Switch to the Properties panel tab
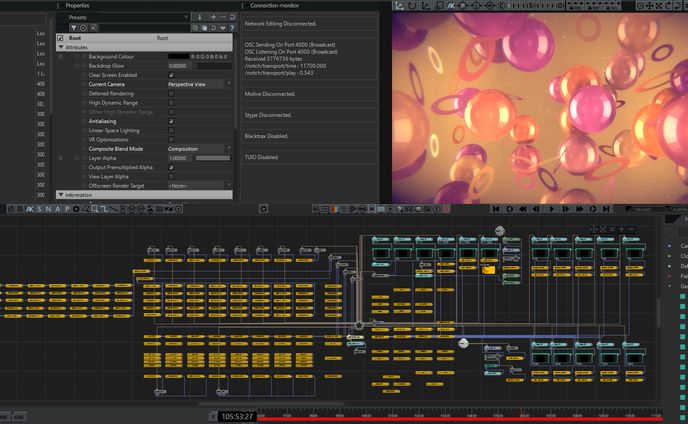The width and height of the screenshot is (688, 424). tap(77, 5)
